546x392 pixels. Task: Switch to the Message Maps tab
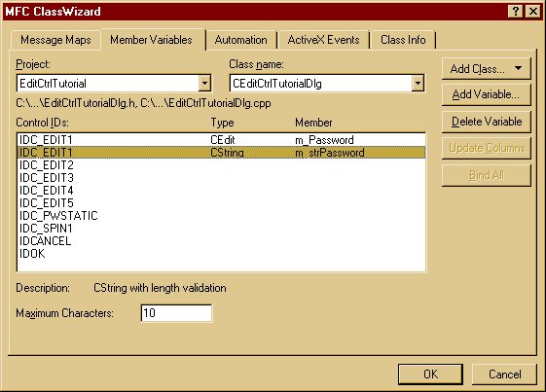(x=55, y=40)
